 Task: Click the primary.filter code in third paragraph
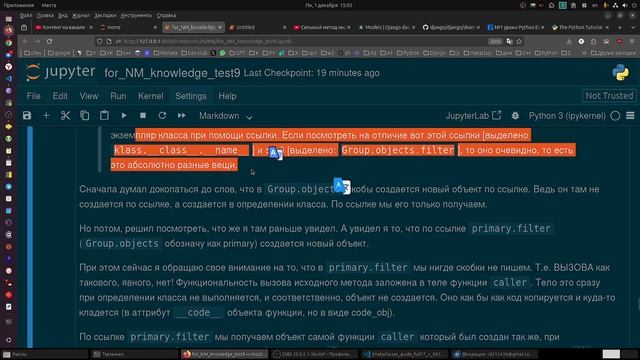[x=368, y=268]
